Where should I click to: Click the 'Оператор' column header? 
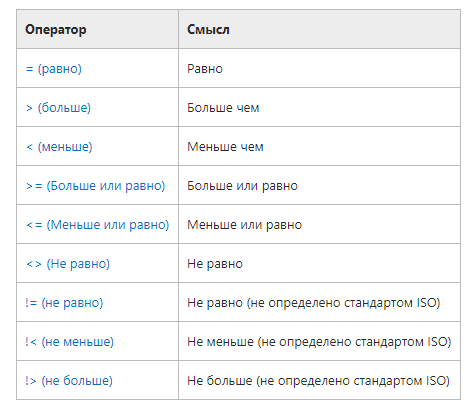click(56, 29)
